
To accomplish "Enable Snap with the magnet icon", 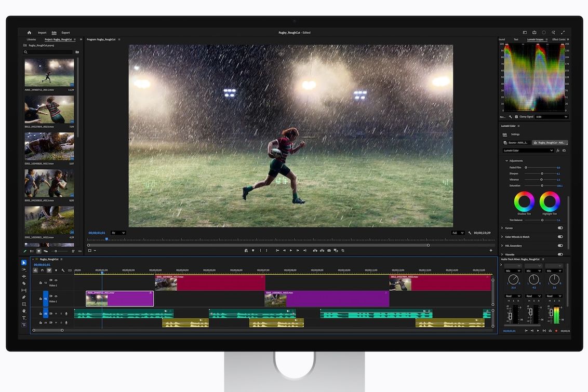I will [42, 271].
